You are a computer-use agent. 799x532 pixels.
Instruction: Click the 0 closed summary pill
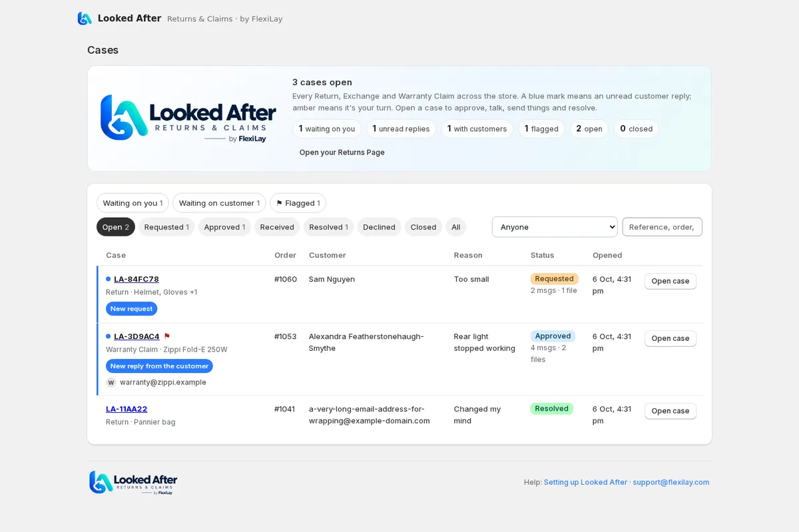[x=637, y=129]
